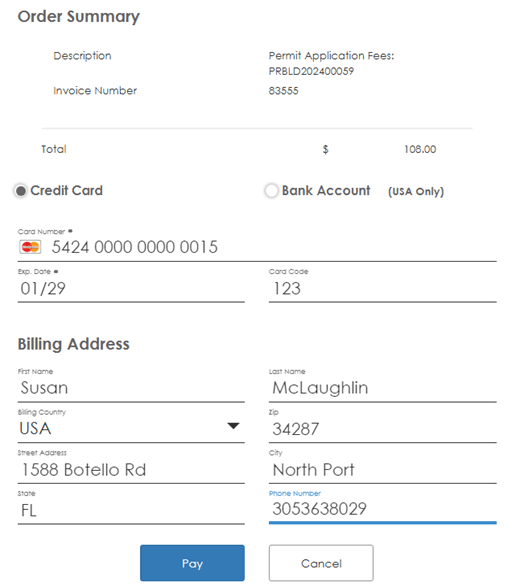Screen dimensions: 516x587
Task: Click the Invoice Number label
Action: (95, 91)
